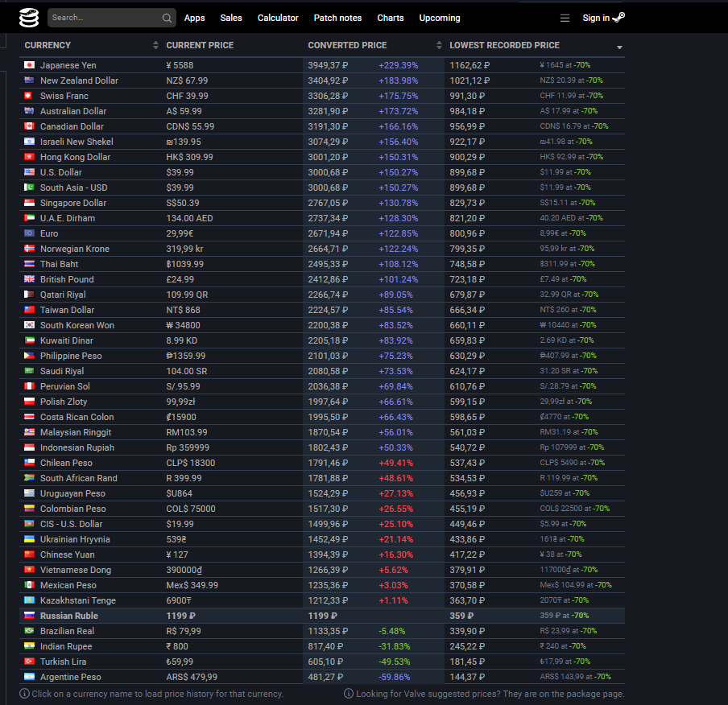Image resolution: width=728 pixels, height=705 pixels.
Task: Load price history for New Zealand Dollar
Action: click(x=79, y=80)
